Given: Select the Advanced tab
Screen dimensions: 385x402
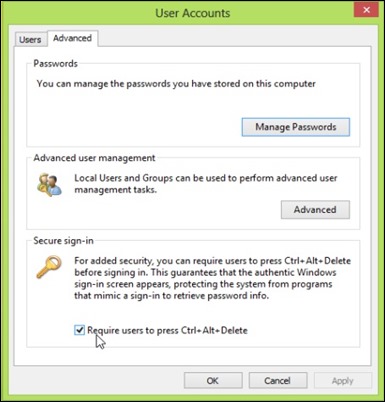Looking at the screenshot, I should click(72, 38).
